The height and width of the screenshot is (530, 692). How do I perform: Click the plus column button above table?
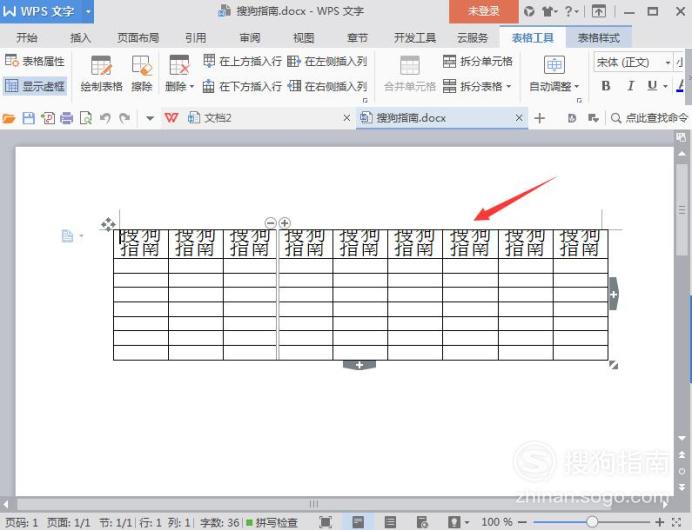(x=285, y=223)
